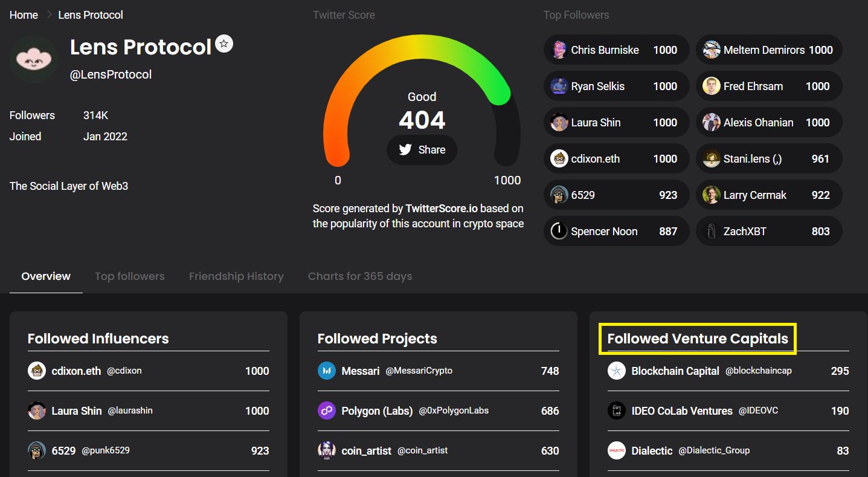Click Chris Burniske's avatar
The height and width of the screenshot is (477, 868).
click(559, 50)
